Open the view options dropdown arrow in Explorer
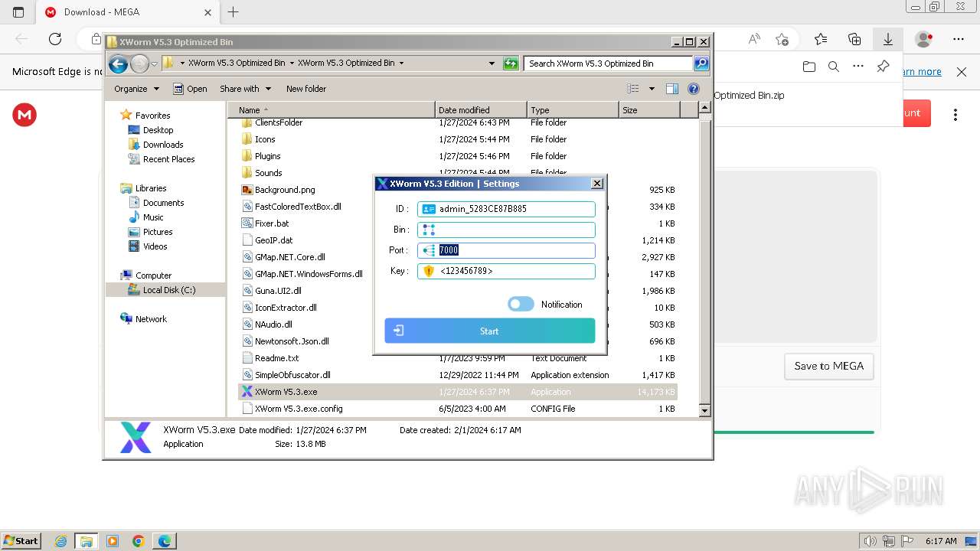980x551 pixels. click(x=652, y=89)
